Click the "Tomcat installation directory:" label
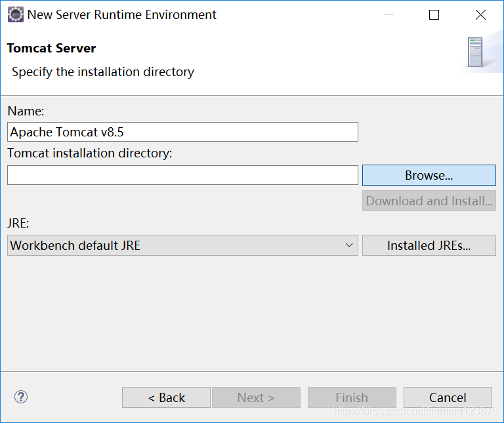The image size is (504, 423). tap(90, 153)
